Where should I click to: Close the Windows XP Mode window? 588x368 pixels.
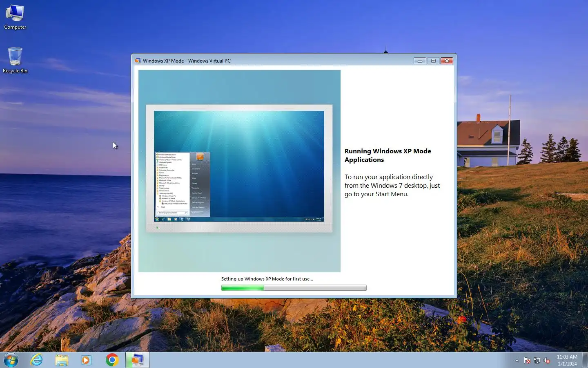coord(447,61)
